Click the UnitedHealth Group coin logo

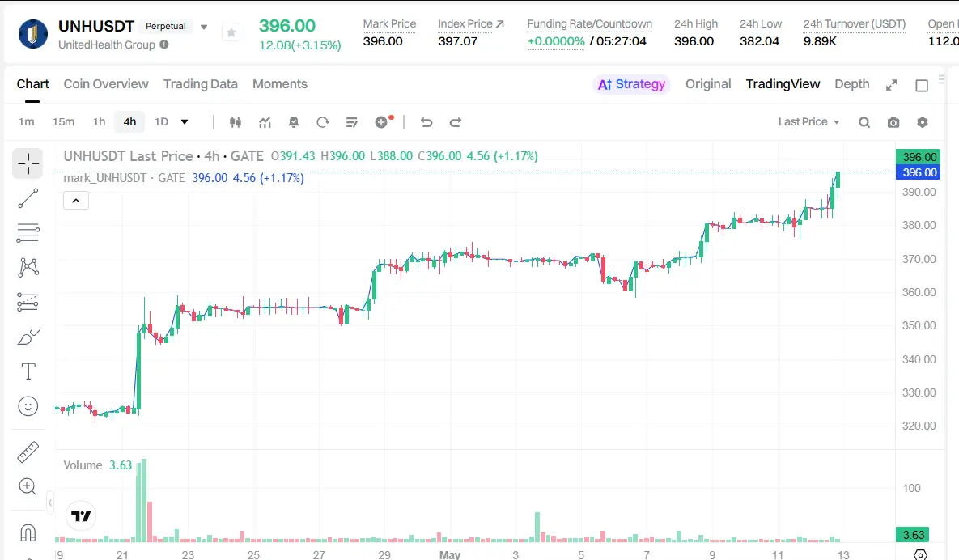pos(33,34)
